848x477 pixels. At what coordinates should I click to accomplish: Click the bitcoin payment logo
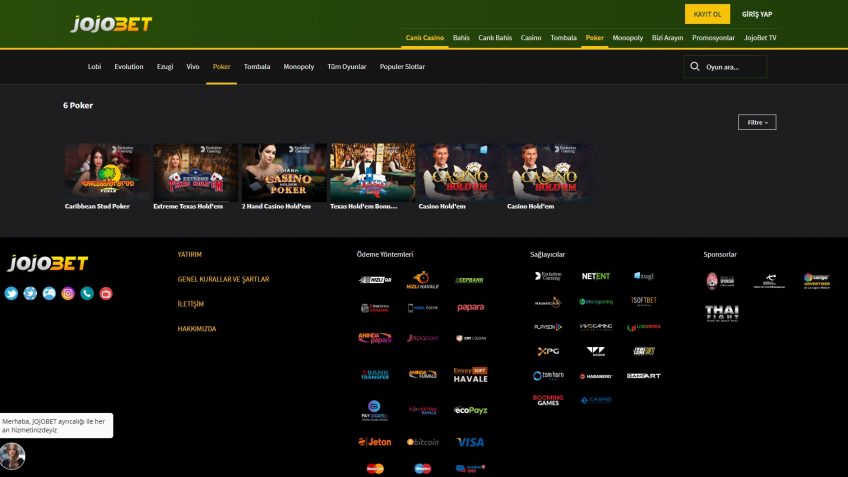point(422,442)
